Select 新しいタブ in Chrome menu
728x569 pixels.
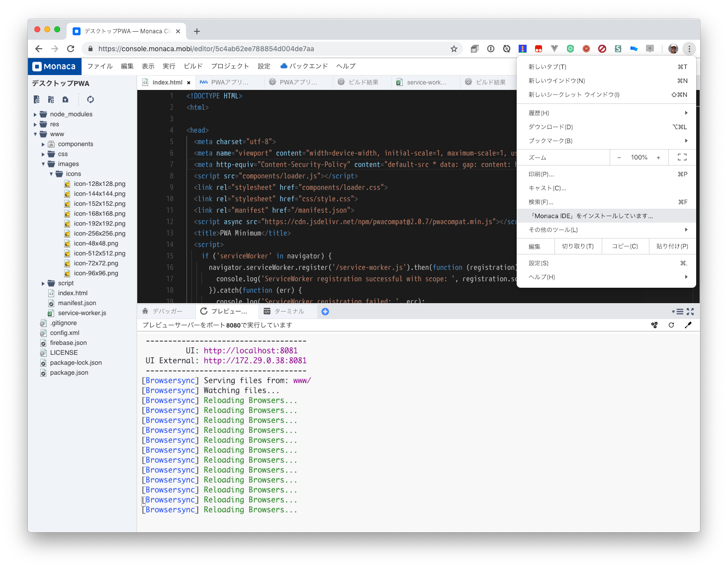pos(606,67)
